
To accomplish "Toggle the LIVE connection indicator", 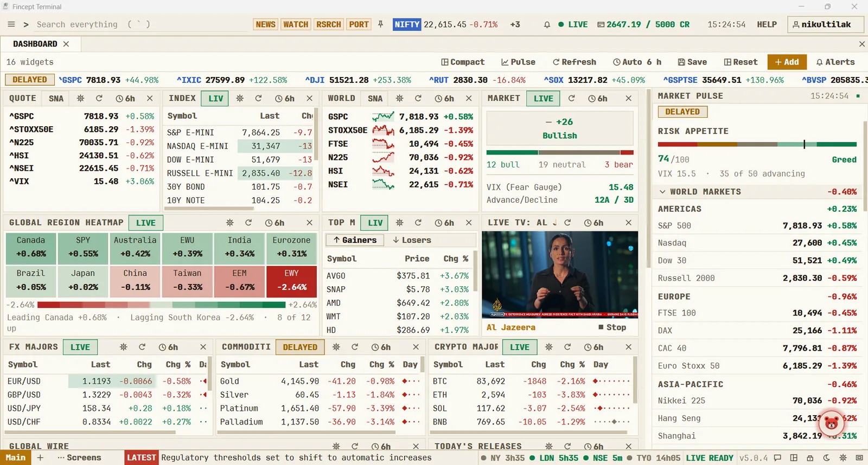I will (573, 24).
